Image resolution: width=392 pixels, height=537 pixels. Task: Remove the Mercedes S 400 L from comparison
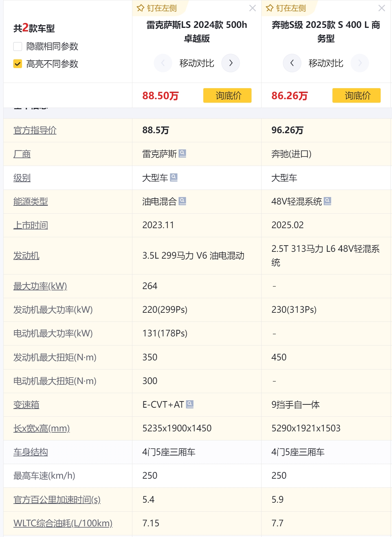click(x=382, y=8)
